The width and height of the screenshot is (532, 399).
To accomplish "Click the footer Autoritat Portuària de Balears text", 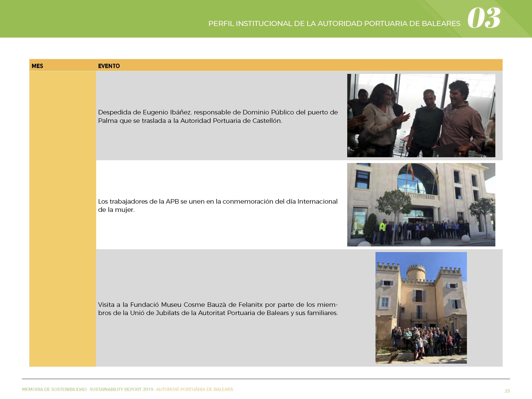I will (195, 389).
